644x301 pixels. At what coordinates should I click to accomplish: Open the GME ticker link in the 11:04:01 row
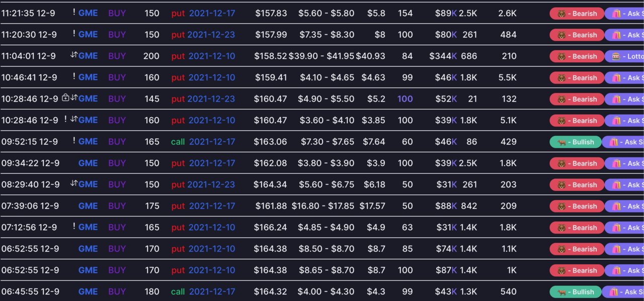(88, 56)
